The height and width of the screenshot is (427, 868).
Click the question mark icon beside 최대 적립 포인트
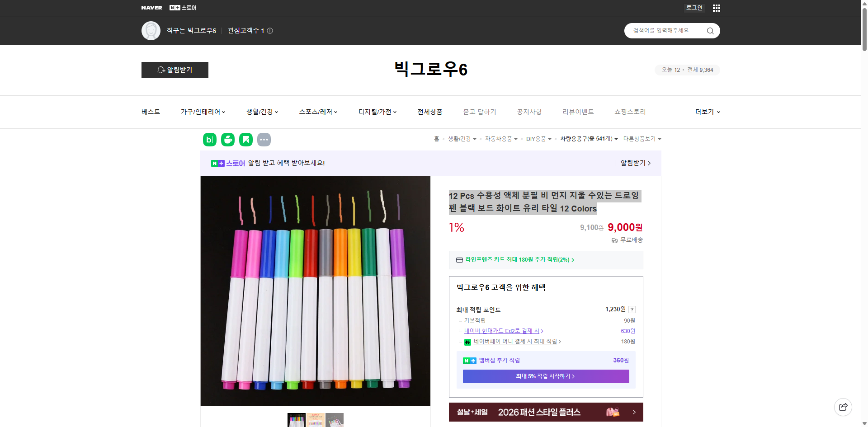click(632, 310)
